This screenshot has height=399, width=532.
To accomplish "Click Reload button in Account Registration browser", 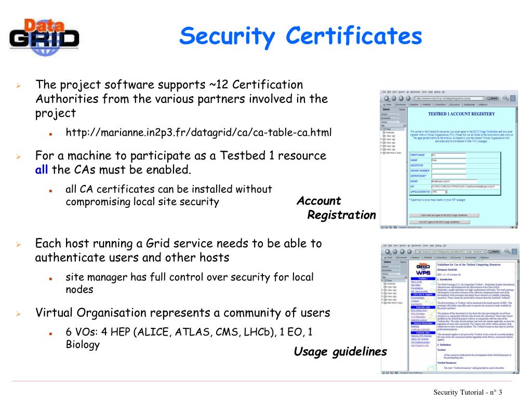I will pos(401,98).
